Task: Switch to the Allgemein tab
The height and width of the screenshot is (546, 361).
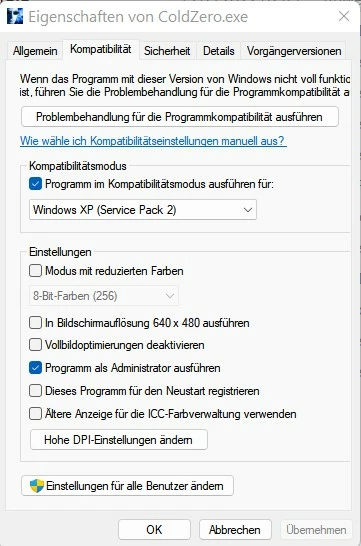Action: tap(35, 51)
